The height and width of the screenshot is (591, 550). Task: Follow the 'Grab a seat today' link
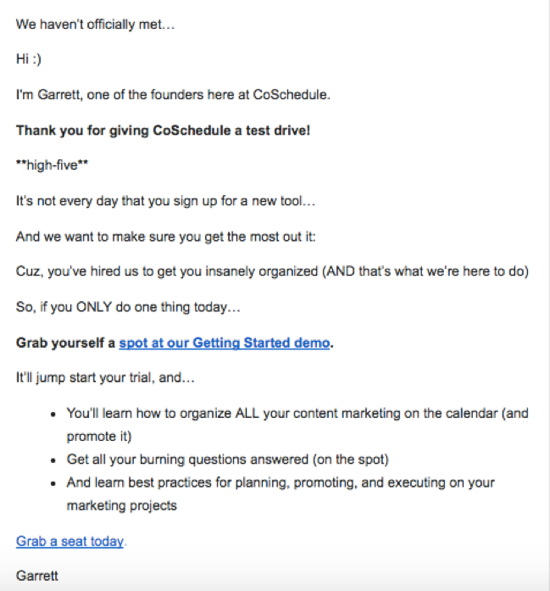click(x=70, y=541)
